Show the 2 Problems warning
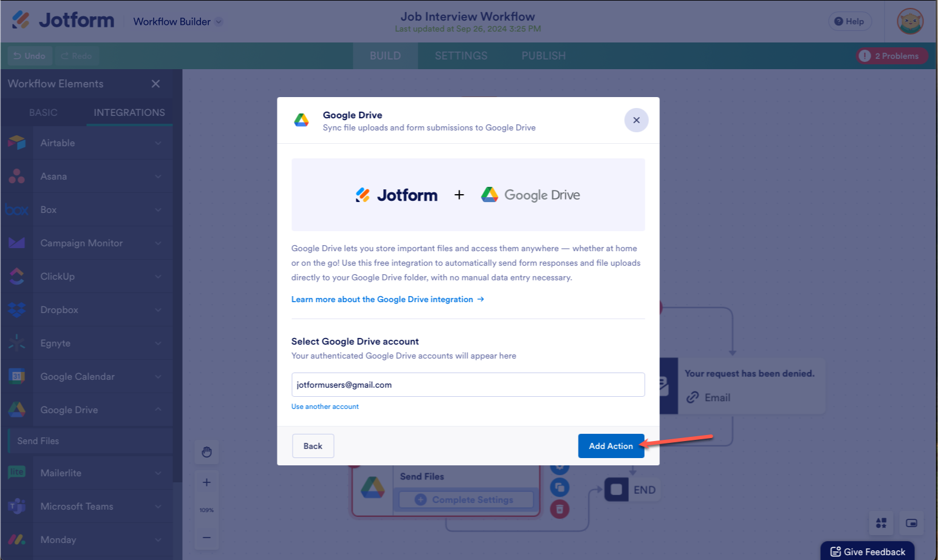 point(891,56)
